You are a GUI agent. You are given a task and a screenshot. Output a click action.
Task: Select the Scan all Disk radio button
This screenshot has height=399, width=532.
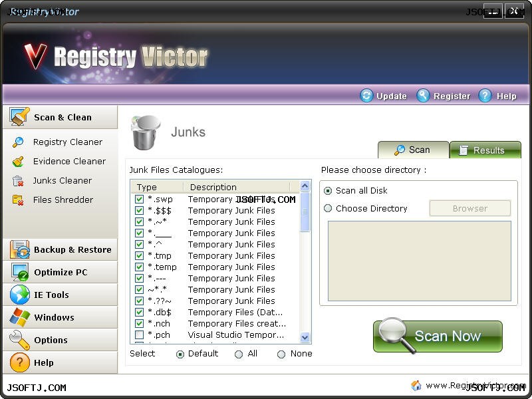(x=328, y=191)
